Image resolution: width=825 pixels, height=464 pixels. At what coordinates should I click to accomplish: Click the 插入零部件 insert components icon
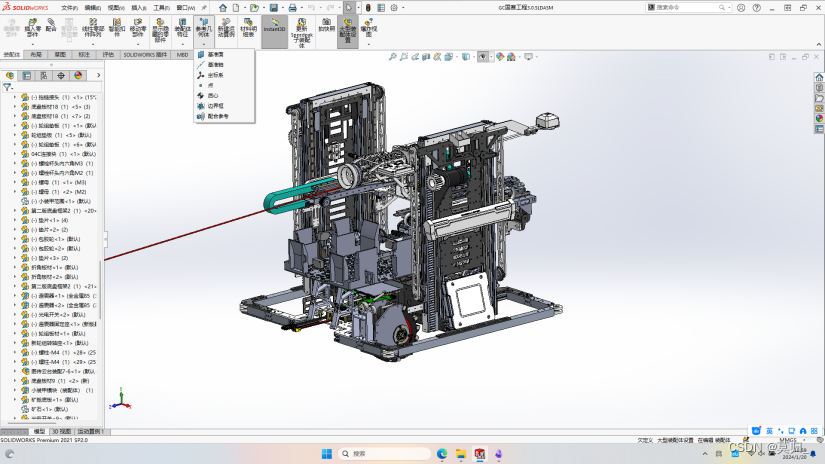coord(33,24)
